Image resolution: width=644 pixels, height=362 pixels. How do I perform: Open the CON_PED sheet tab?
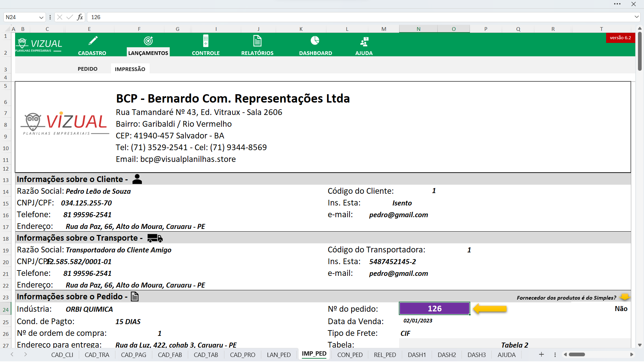pyautogui.click(x=350, y=355)
